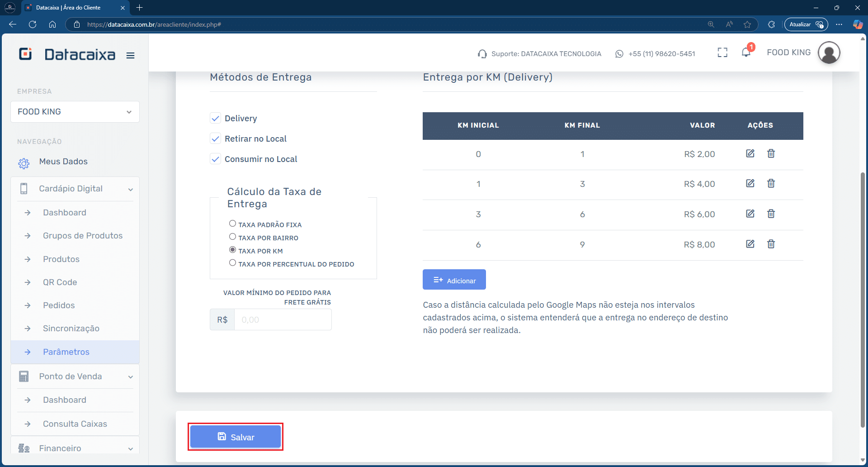Uncheck the Delivery option
The width and height of the screenshot is (868, 467).
[216, 118]
